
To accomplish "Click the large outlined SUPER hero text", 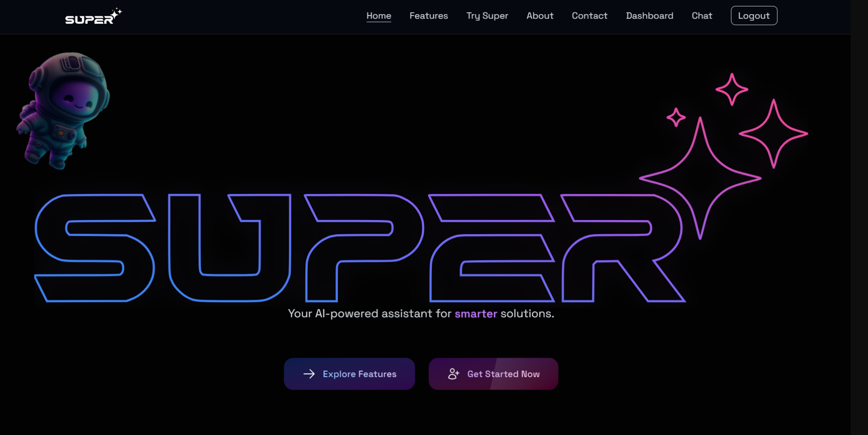I will tap(360, 248).
